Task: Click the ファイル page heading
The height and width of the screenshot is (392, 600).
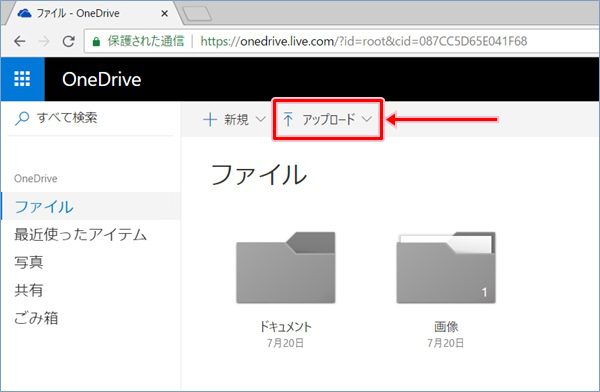Action: (259, 175)
